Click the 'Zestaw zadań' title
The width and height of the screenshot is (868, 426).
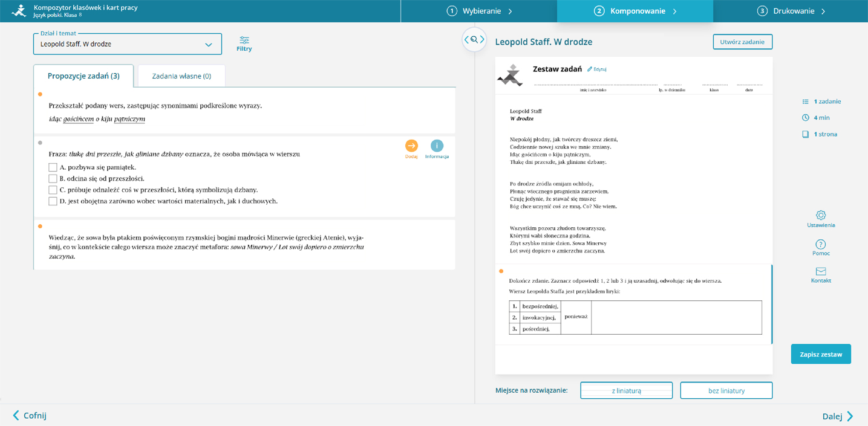coord(557,69)
